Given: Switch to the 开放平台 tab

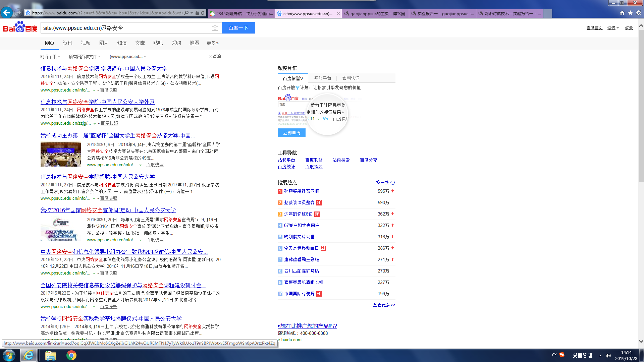Looking at the screenshot, I should tap(322, 78).
